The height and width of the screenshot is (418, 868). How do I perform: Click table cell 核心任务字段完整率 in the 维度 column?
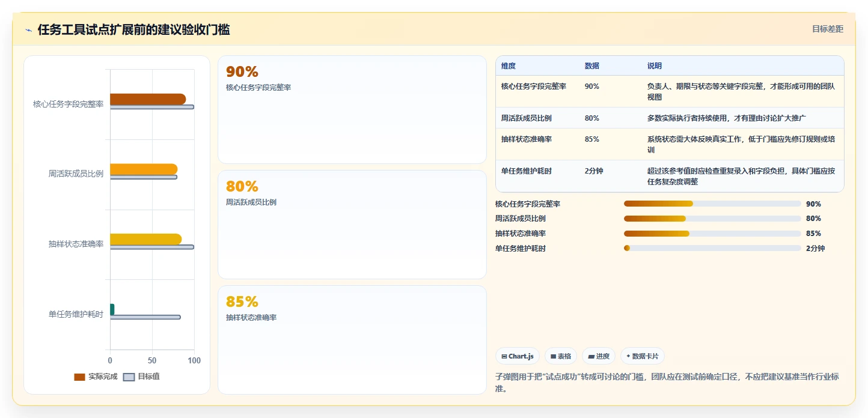[x=534, y=86]
